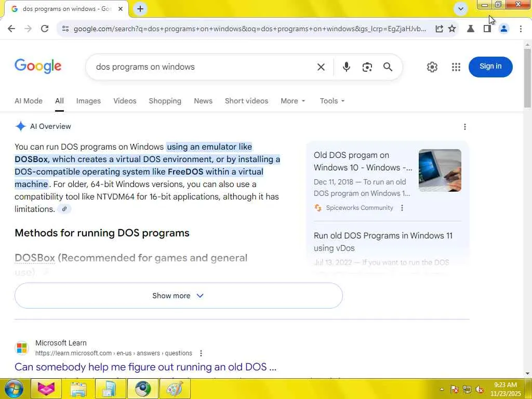
Task: Click the forward navigation arrow
Action: point(28,29)
